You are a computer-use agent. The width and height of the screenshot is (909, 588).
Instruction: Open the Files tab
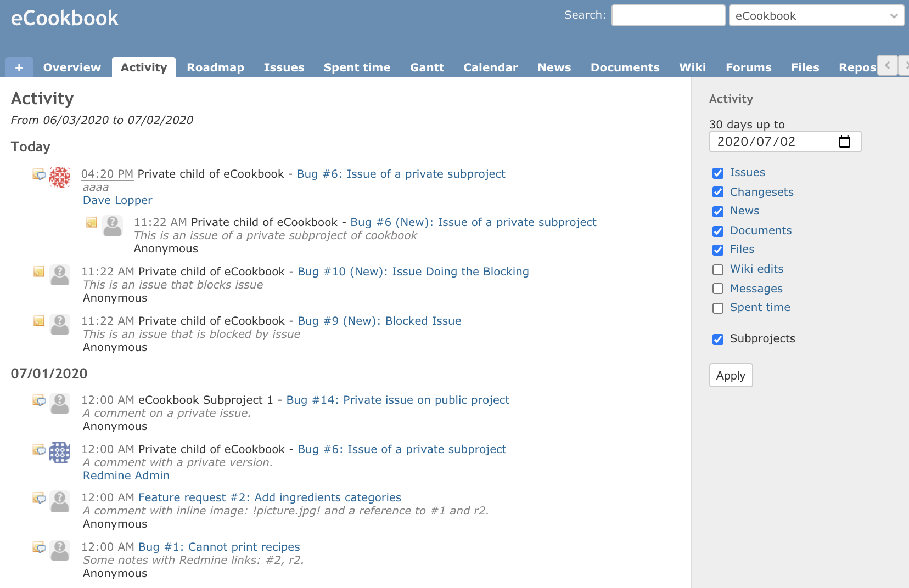pyautogui.click(x=805, y=67)
